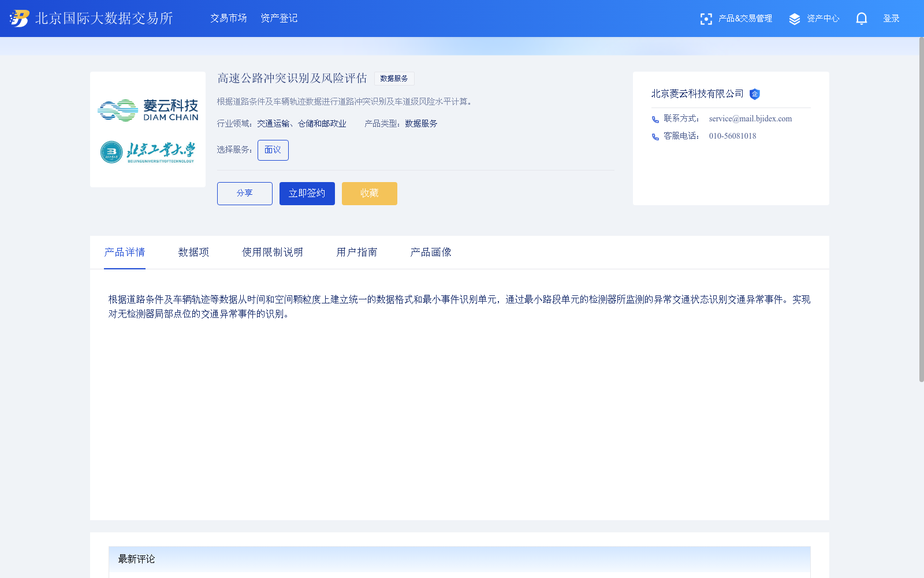Open the 产品画像 tab
The width and height of the screenshot is (924, 578).
431,253
